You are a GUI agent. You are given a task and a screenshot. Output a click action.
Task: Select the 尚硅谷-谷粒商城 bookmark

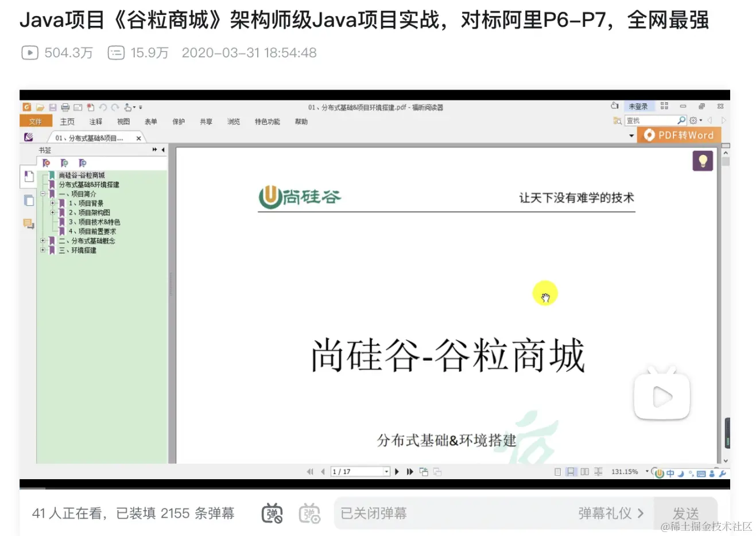click(82, 175)
